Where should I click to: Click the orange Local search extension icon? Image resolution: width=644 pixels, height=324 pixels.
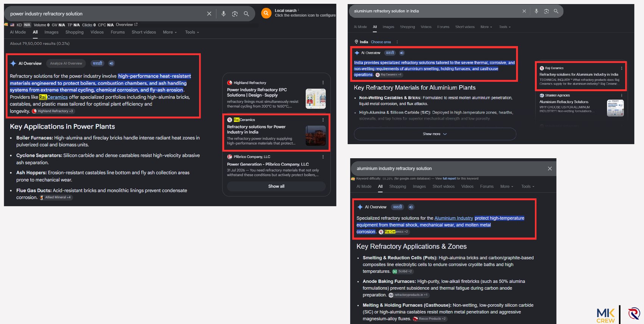click(x=266, y=13)
